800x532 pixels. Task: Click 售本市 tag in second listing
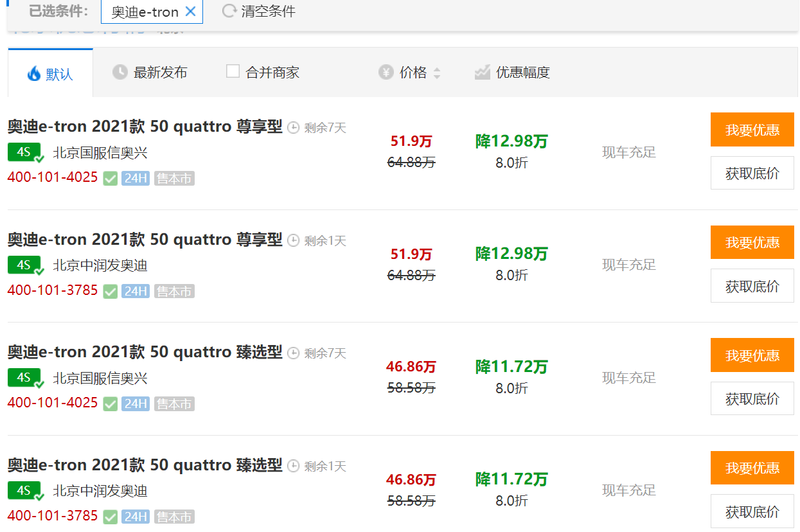(174, 292)
